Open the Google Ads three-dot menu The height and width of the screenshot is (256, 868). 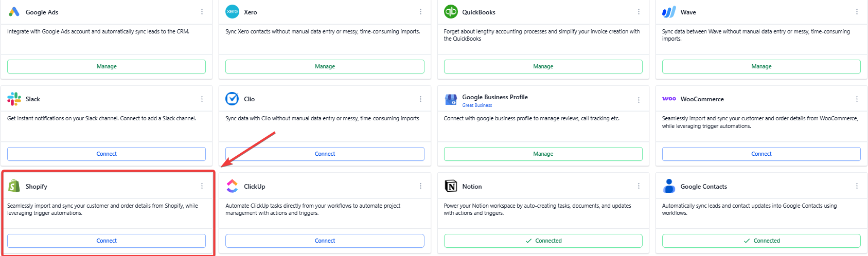click(202, 12)
